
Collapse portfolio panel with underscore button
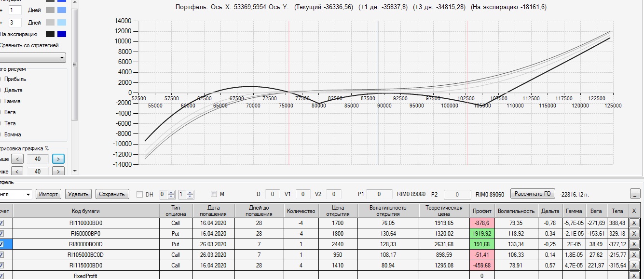click(x=635, y=194)
